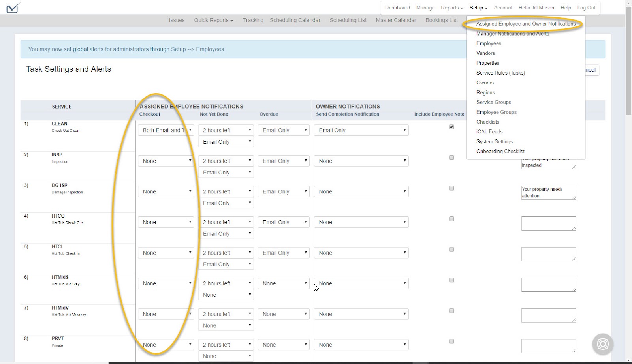632x364 pixels.
Task: Open Issues page
Action: point(177,20)
